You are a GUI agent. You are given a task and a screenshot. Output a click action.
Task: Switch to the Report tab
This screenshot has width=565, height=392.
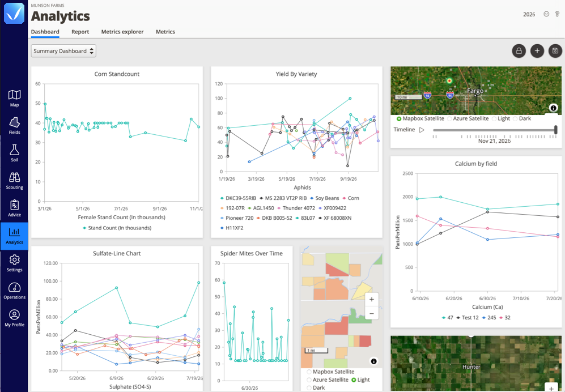(80, 32)
